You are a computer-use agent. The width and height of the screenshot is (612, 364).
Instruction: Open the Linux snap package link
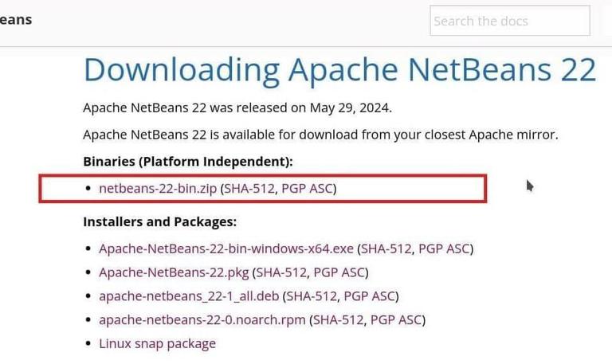[157, 344]
